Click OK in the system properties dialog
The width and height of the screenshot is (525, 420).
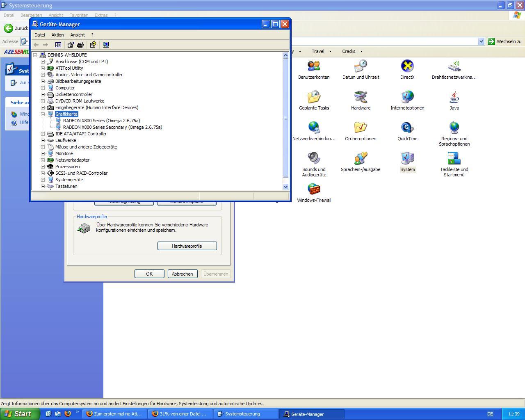pyautogui.click(x=149, y=274)
